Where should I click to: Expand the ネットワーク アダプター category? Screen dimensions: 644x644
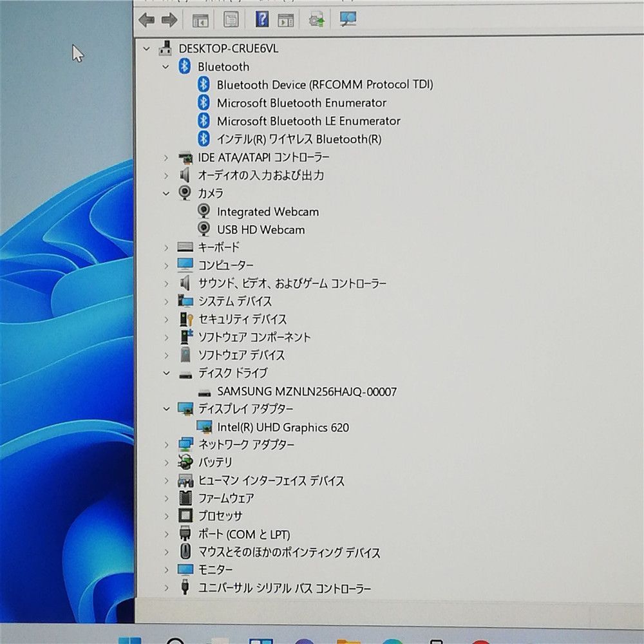pyautogui.click(x=166, y=445)
